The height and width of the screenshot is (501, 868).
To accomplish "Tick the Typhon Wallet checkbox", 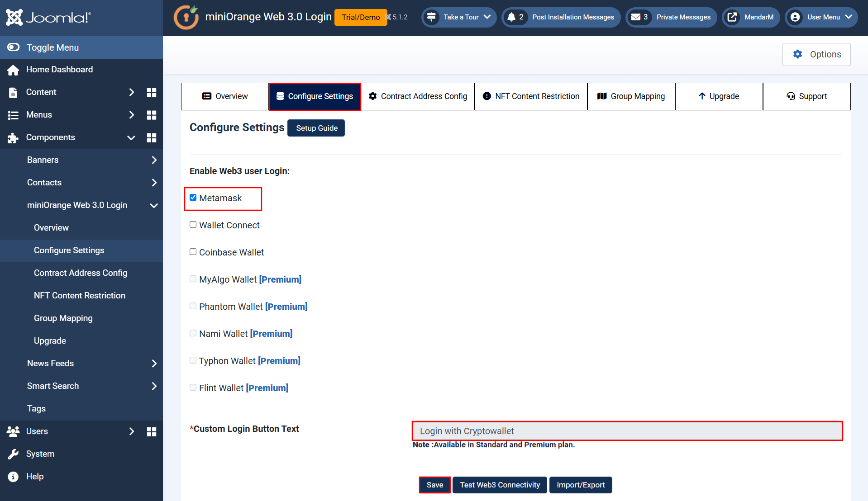I will pos(193,360).
